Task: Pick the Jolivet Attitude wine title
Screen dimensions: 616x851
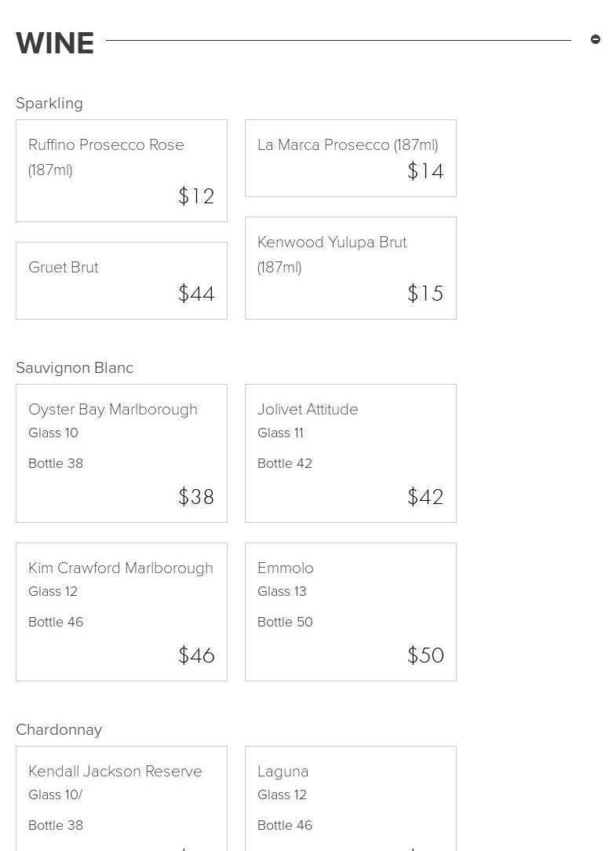Action: click(308, 410)
